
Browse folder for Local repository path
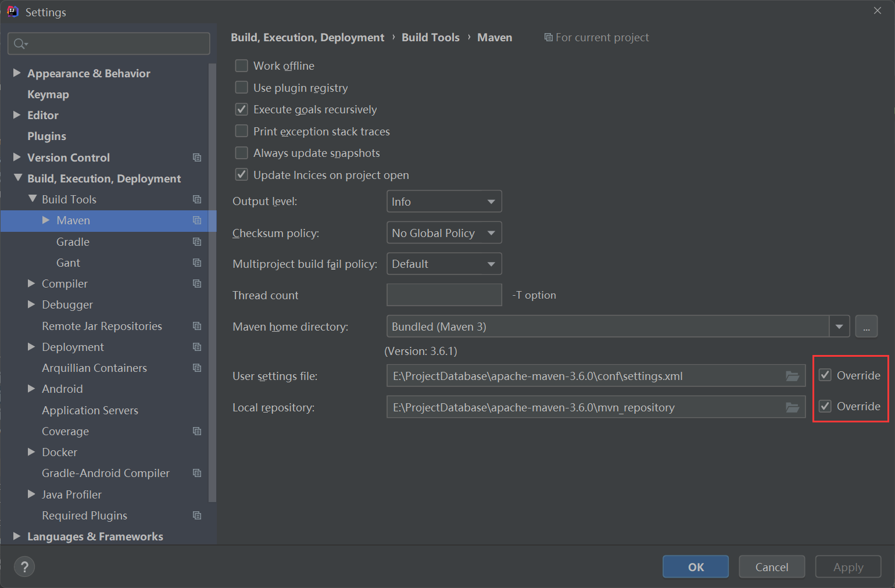[x=792, y=407]
